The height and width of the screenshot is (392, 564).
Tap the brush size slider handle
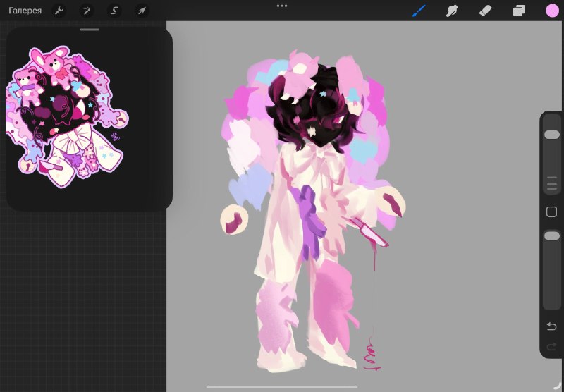[552, 135]
